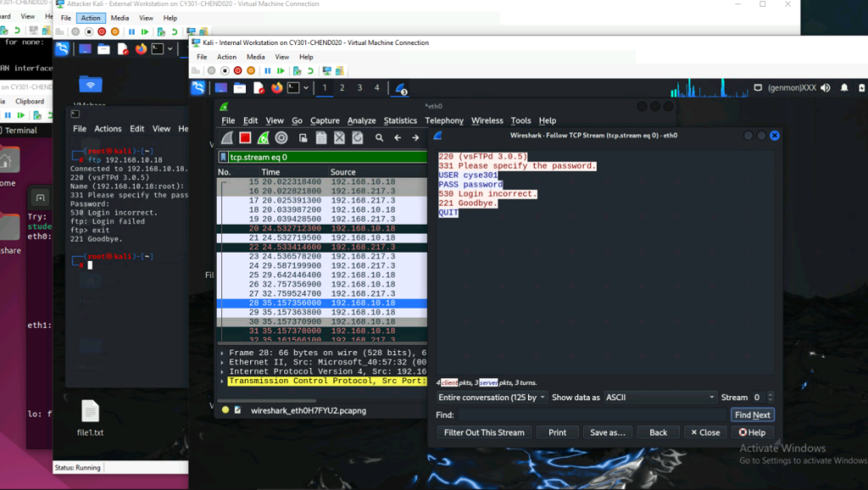Click the display filter bookmark icon
The width and height of the screenshot is (868, 490).
click(223, 157)
